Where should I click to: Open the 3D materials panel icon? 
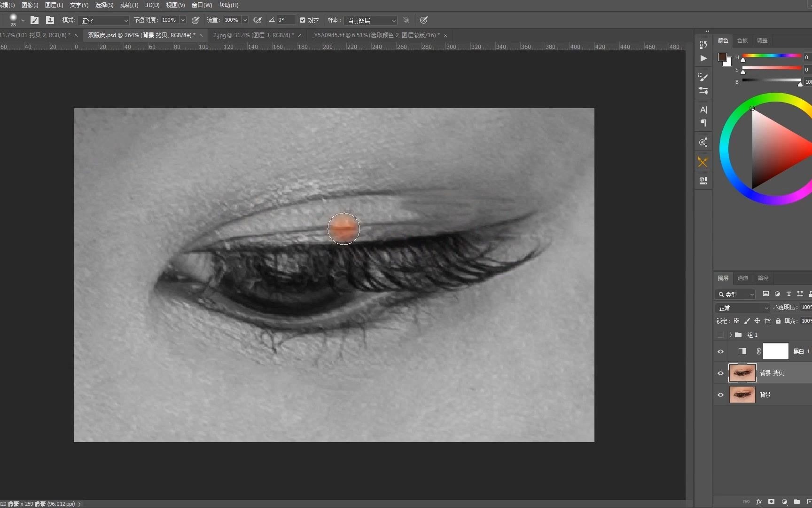tap(703, 180)
